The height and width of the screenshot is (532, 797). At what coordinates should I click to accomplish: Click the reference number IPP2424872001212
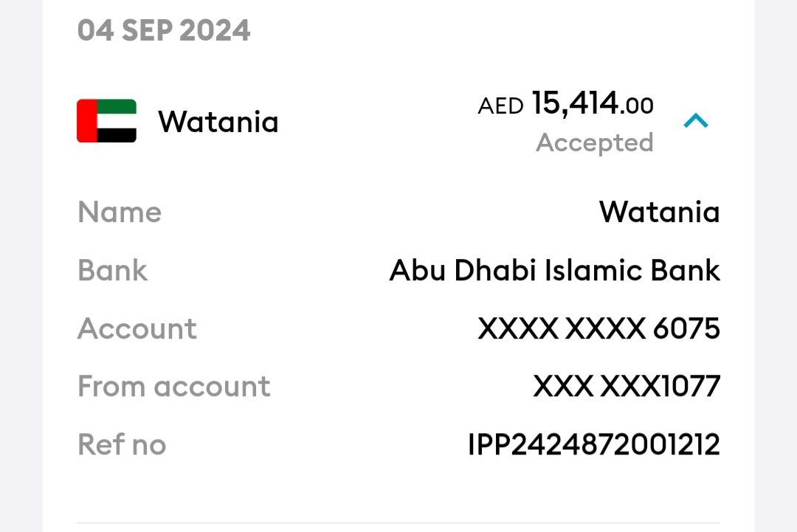[593, 445]
